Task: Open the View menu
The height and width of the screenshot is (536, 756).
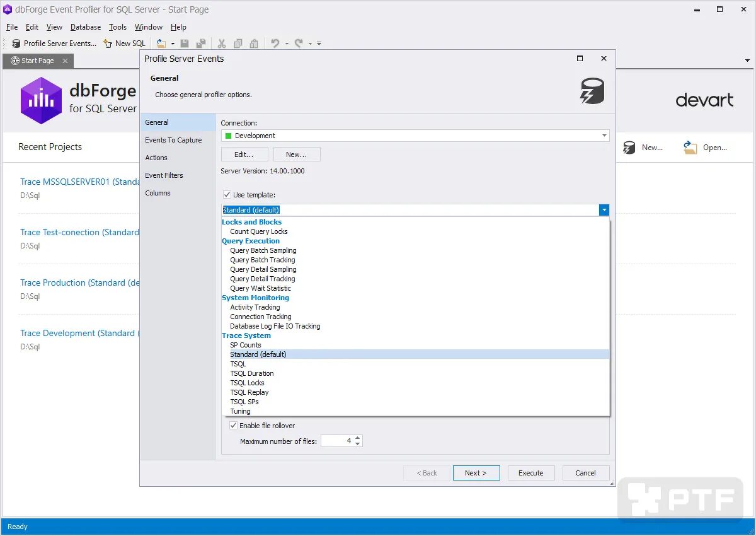Action: tap(54, 27)
